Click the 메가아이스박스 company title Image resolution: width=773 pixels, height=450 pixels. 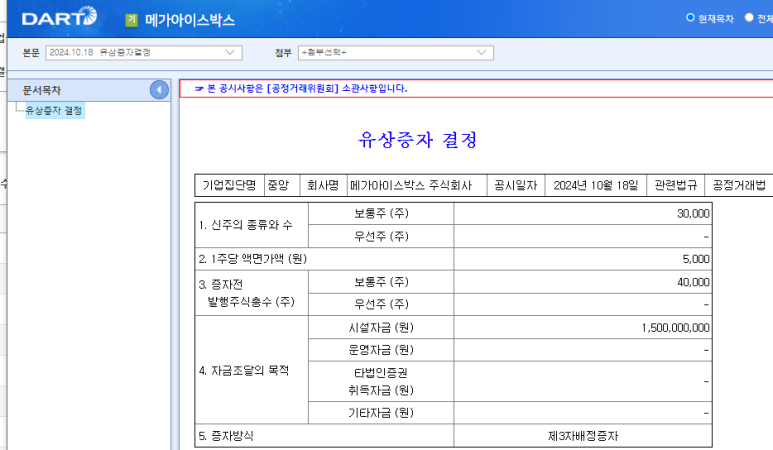(190, 20)
